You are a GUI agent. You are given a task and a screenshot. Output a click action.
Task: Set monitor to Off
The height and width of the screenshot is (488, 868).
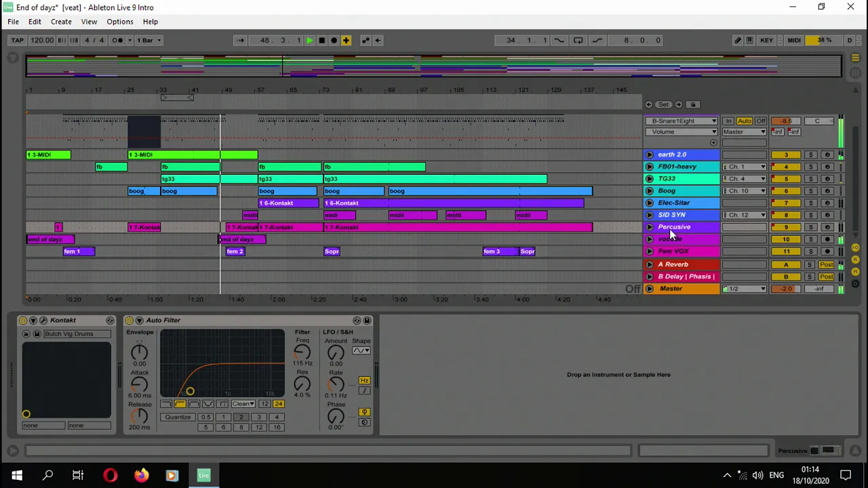pyautogui.click(x=760, y=121)
